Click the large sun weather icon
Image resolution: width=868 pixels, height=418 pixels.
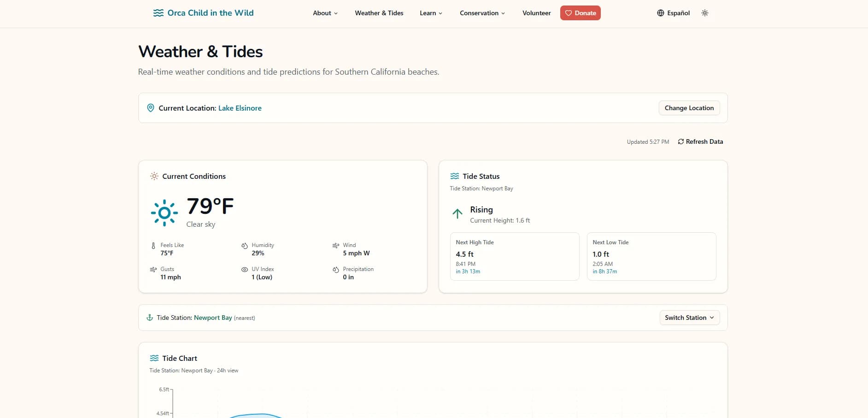[x=164, y=213]
